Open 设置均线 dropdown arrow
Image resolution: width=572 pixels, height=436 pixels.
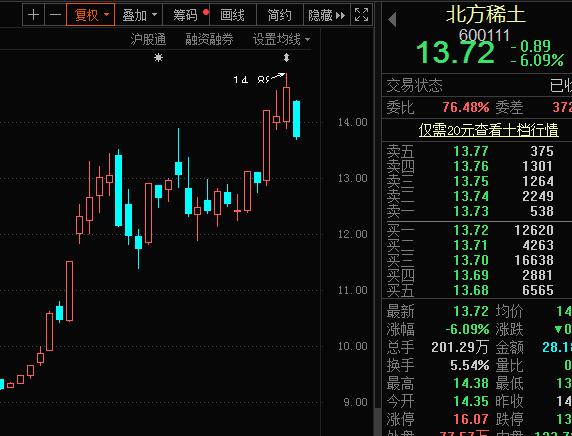click(x=308, y=39)
